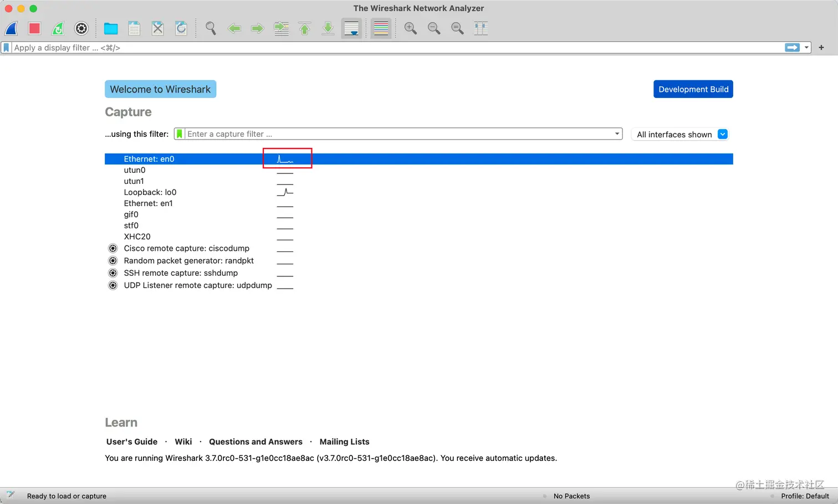Close this capture file icon
Image resolution: width=838 pixels, height=504 pixels.
[x=158, y=28]
